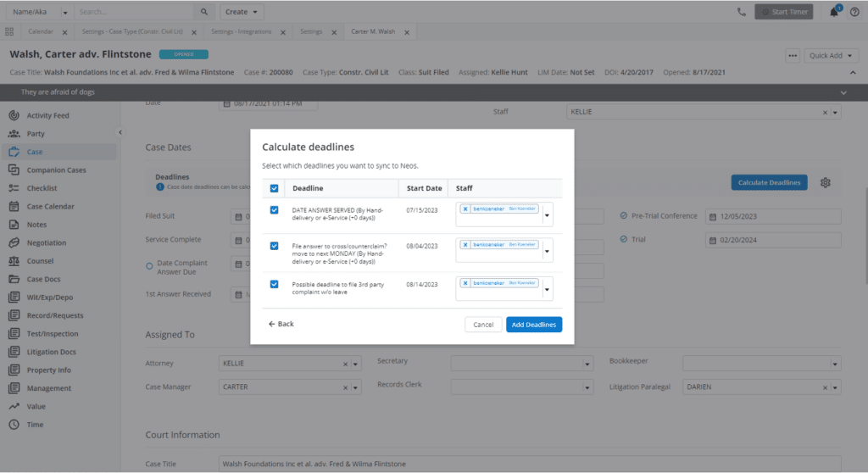Click the phone icon in top bar
Image resolution: width=868 pixels, height=473 pixels.
tap(743, 12)
